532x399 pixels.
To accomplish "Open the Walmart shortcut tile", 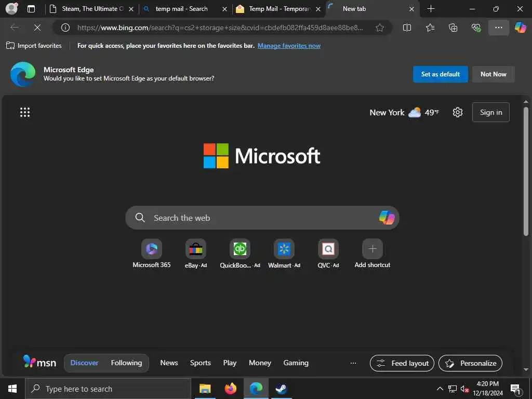I will coord(284,254).
